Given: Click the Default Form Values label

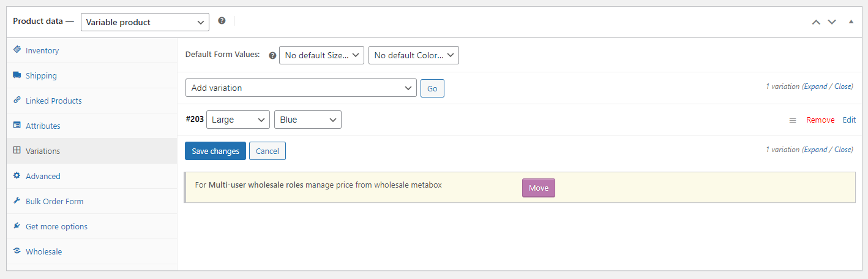Looking at the screenshot, I should click(x=223, y=55).
